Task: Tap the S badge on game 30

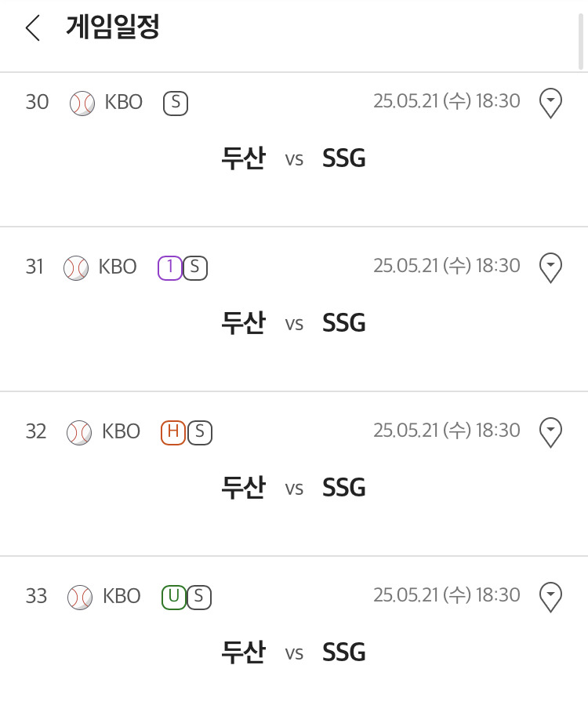Action: coord(176,104)
